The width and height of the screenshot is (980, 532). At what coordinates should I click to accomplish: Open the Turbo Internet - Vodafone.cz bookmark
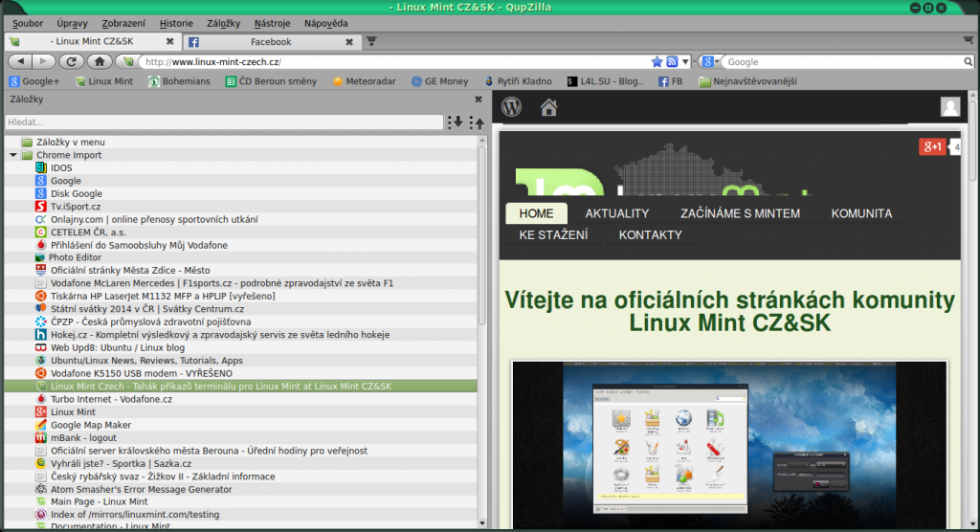tap(103, 399)
